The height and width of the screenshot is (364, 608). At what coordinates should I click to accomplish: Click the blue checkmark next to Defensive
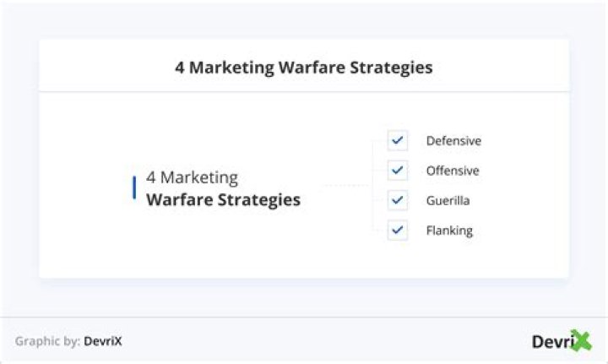click(x=398, y=140)
